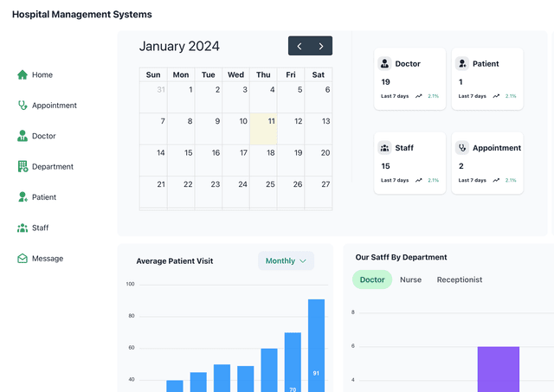Open the Staff stat card
The image size is (554, 392).
[410, 163]
